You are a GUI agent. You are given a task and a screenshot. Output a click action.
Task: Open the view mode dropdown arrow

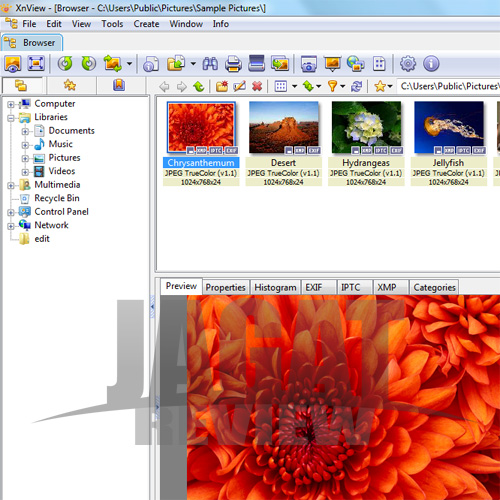pos(294,86)
